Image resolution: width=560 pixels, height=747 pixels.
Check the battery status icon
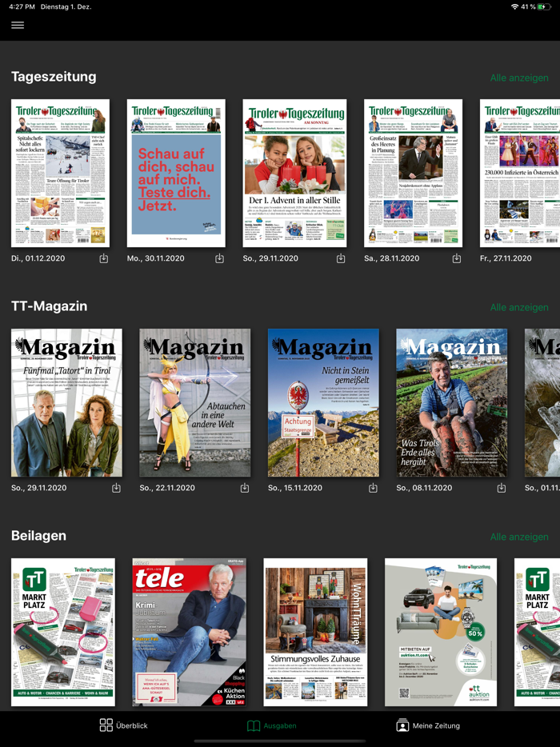544,6
